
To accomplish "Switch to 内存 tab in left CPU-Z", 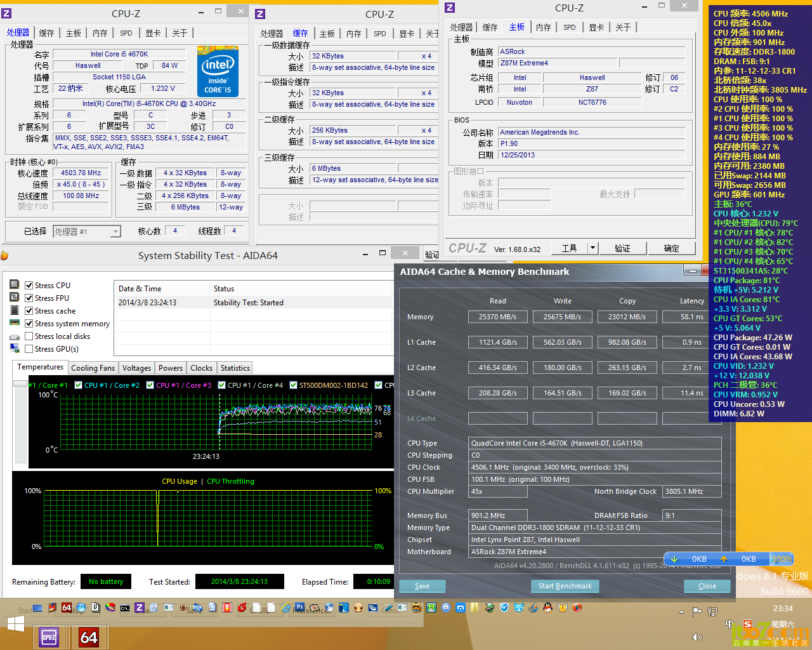I will pos(100,33).
